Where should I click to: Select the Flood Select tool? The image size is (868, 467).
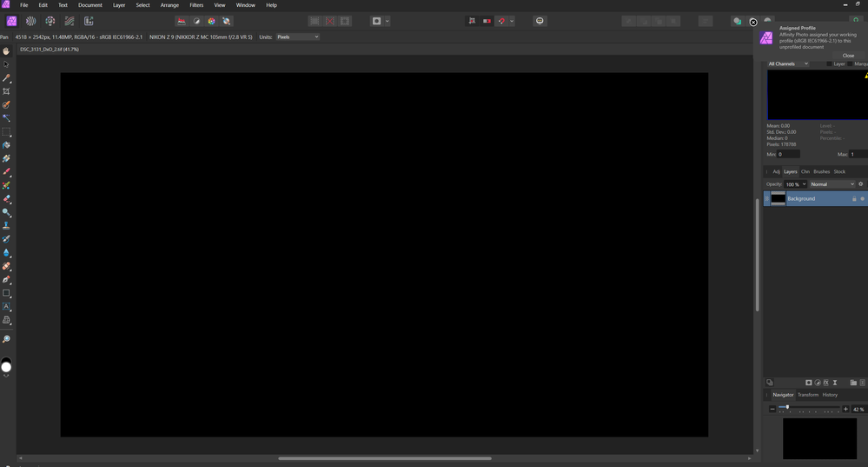[x=7, y=118]
